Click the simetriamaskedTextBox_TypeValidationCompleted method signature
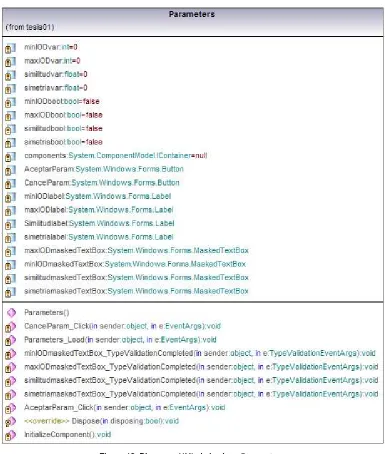The image size is (385, 454). [x=201, y=394]
